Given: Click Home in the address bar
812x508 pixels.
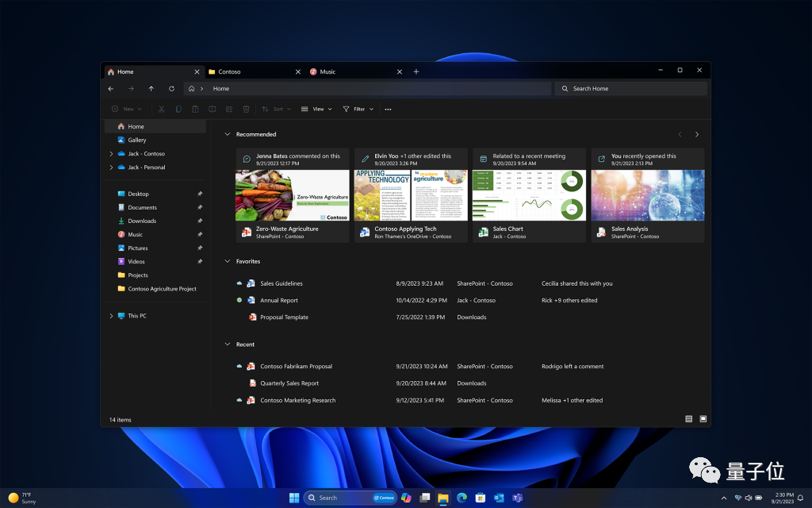Looking at the screenshot, I should [221, 89].
